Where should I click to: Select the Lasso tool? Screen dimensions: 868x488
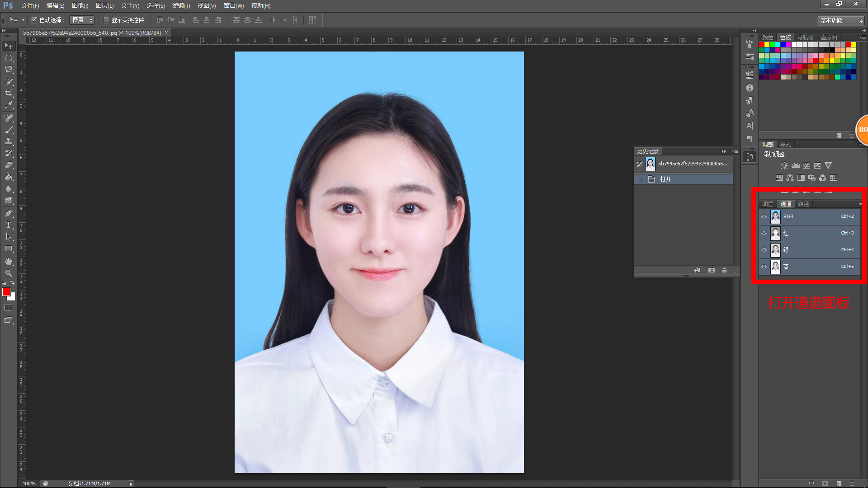click(9, 70)
